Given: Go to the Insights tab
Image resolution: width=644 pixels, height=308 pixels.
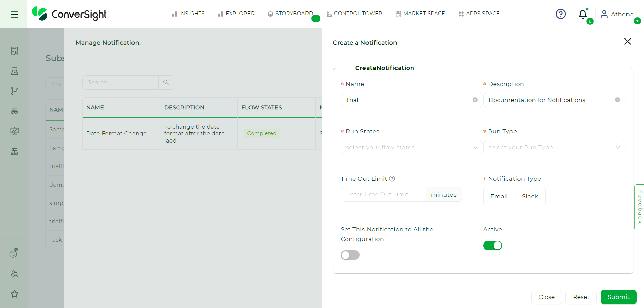Looking at the screenshot, I should (x=188, y=14).
